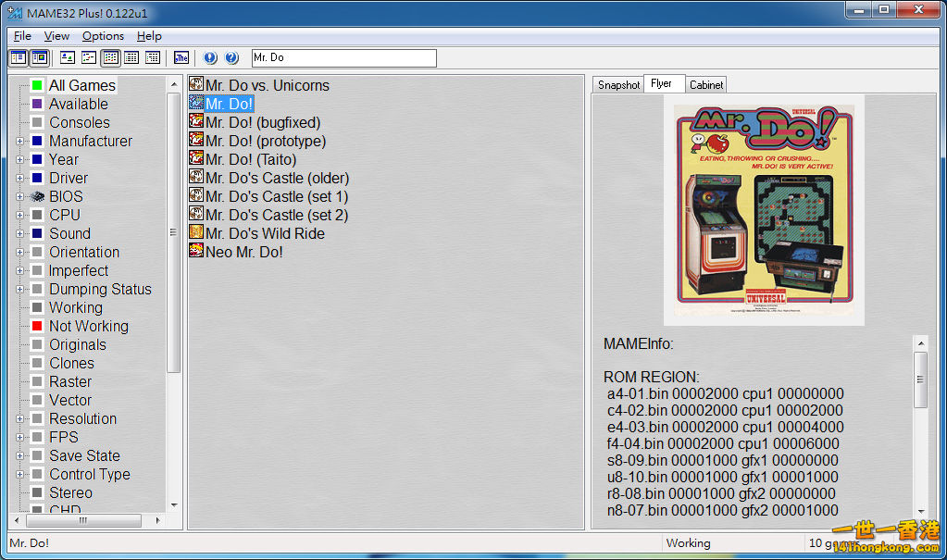Expand the Manufacturer folder tree node

20,142
